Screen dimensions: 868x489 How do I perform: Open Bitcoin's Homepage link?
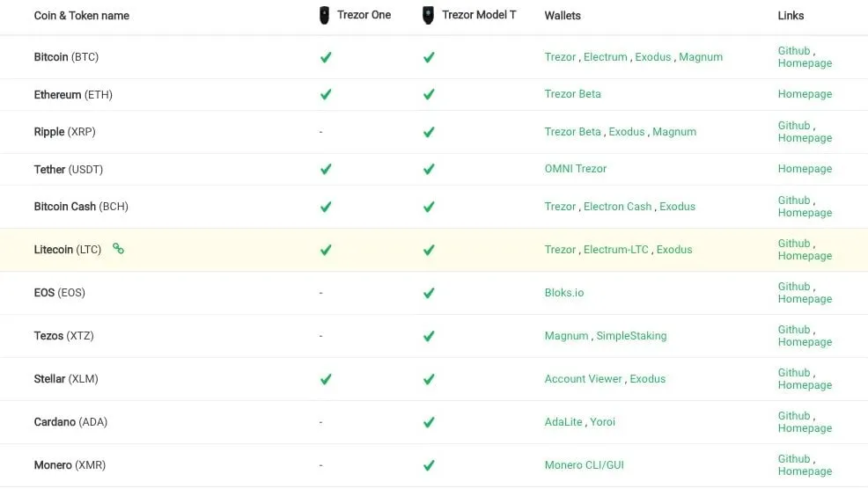[x=805, y=63]
